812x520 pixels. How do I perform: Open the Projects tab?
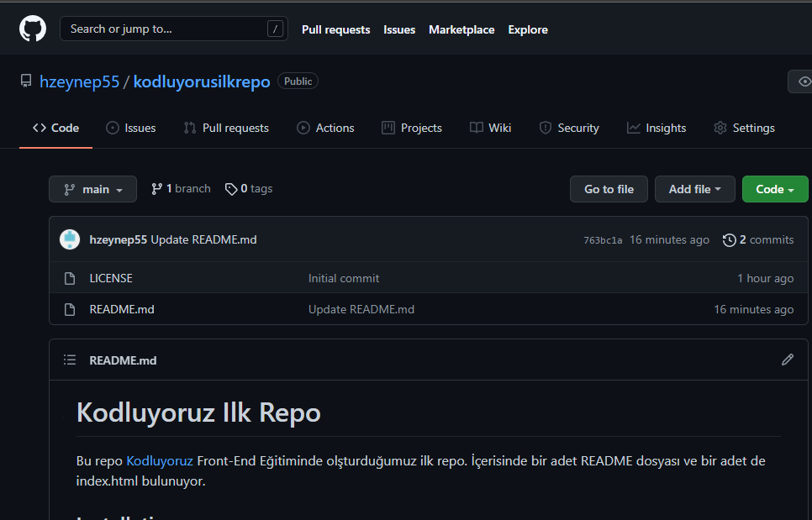pyautogui.click(x=412, y=128)
